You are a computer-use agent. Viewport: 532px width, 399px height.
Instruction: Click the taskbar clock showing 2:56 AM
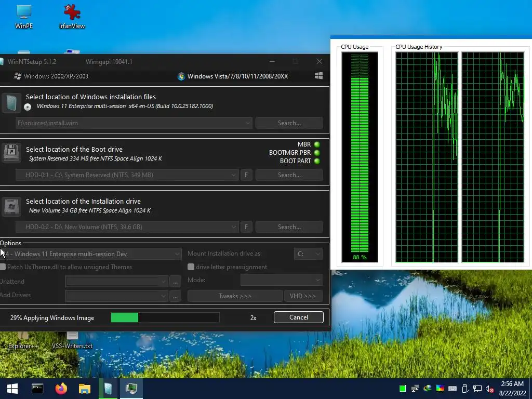[512, 389]
